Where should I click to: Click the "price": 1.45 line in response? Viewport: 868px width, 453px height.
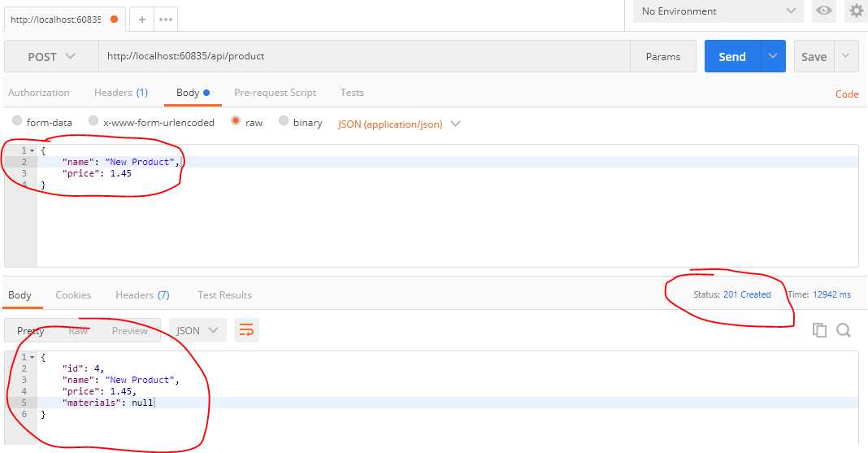tap(99, 391)
